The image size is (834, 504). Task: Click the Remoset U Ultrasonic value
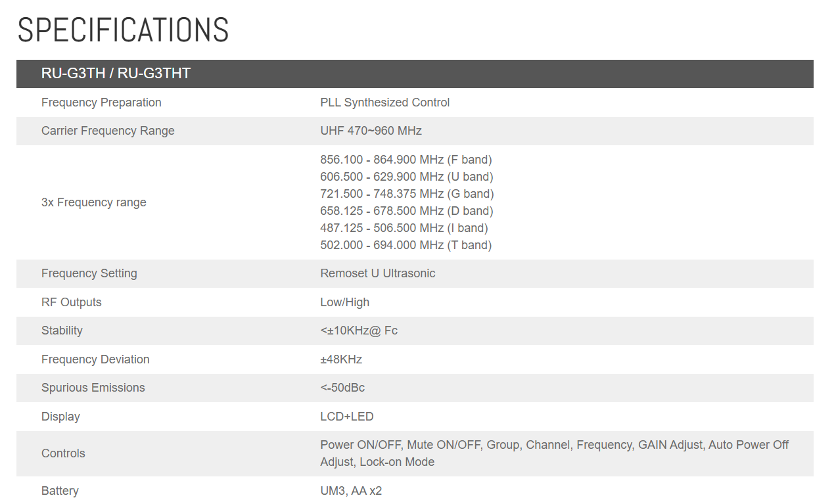[377, 273]
